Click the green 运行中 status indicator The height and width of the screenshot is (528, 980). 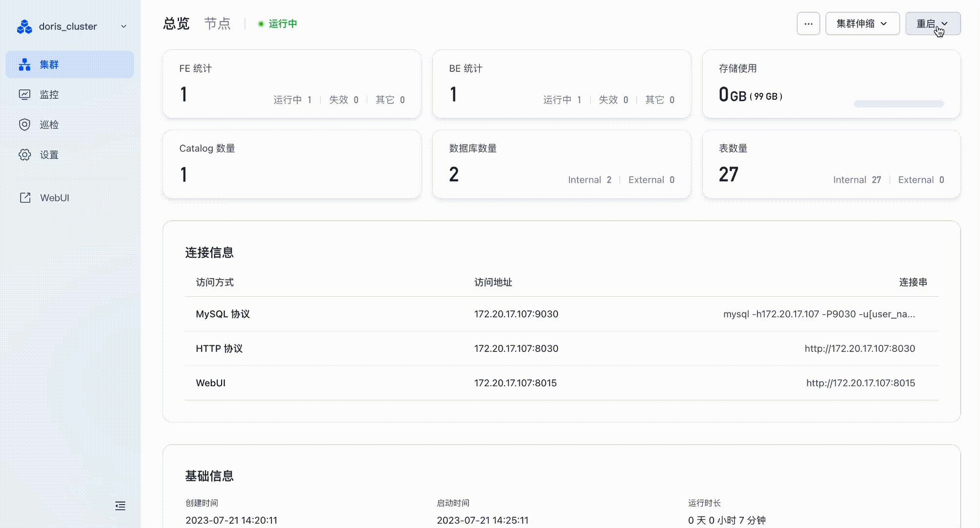click(277, 23)
